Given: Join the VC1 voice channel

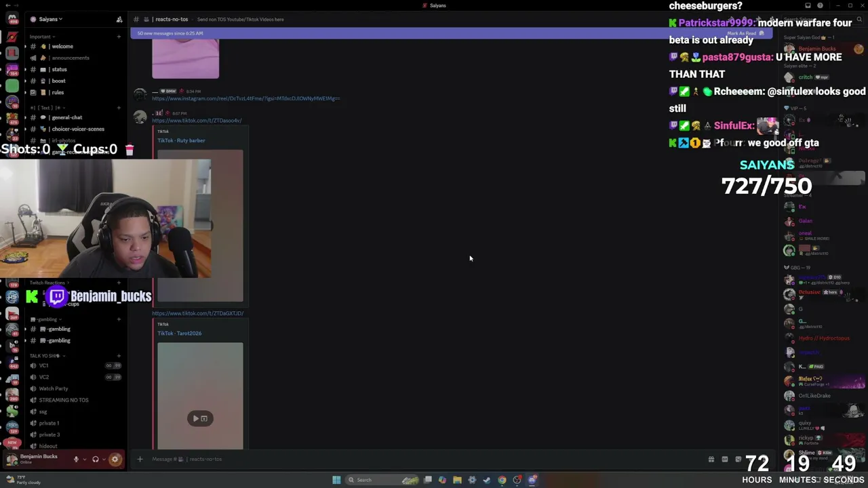Looking at the screenshot, I should [75, 365].
